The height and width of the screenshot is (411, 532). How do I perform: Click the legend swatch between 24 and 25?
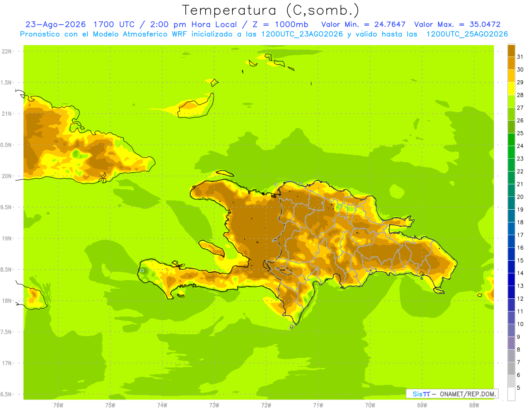tap(511, 140)
